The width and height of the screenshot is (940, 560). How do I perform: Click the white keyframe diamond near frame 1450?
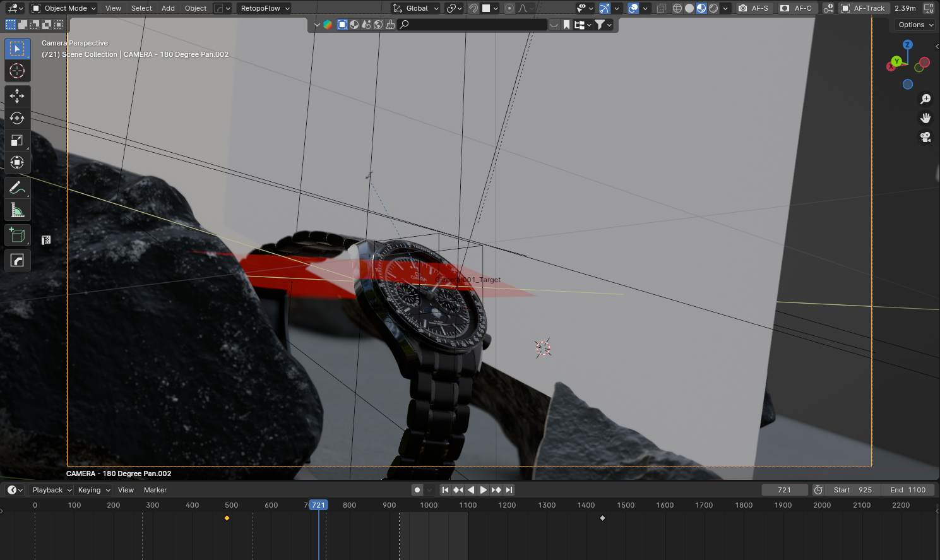602,518
